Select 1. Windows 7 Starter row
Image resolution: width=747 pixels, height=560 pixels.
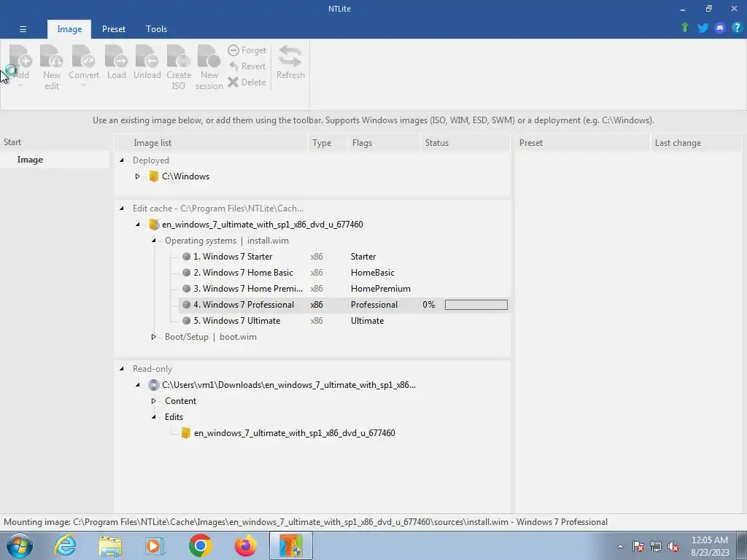(344, 256)
